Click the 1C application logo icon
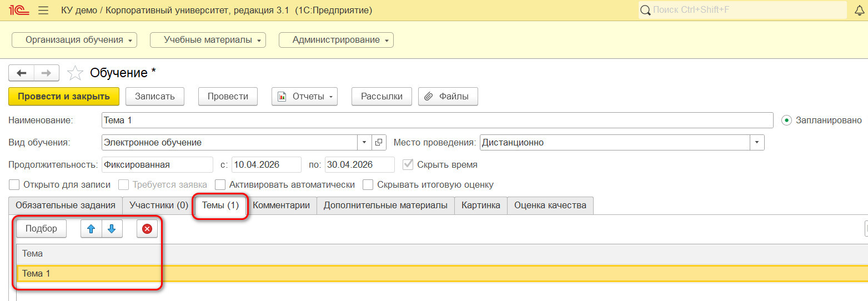Screen dimensions: 868x301 (x=19, y=11)
